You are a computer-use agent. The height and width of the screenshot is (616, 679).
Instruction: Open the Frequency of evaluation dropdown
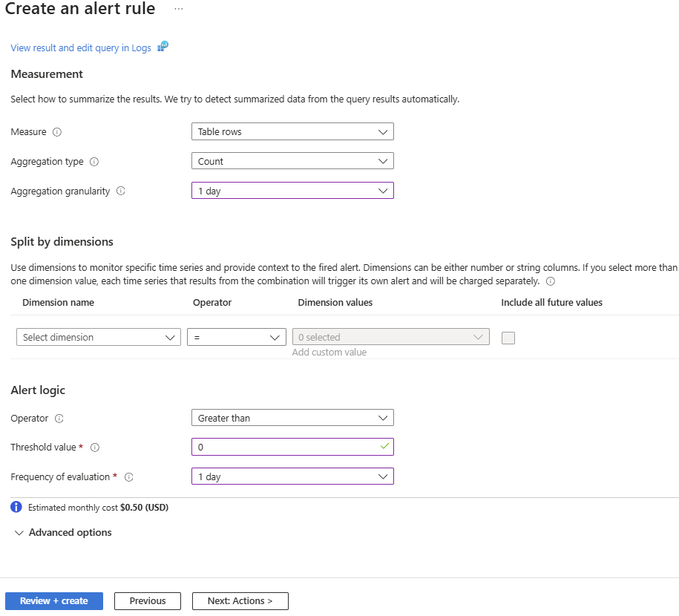(292, 476)
